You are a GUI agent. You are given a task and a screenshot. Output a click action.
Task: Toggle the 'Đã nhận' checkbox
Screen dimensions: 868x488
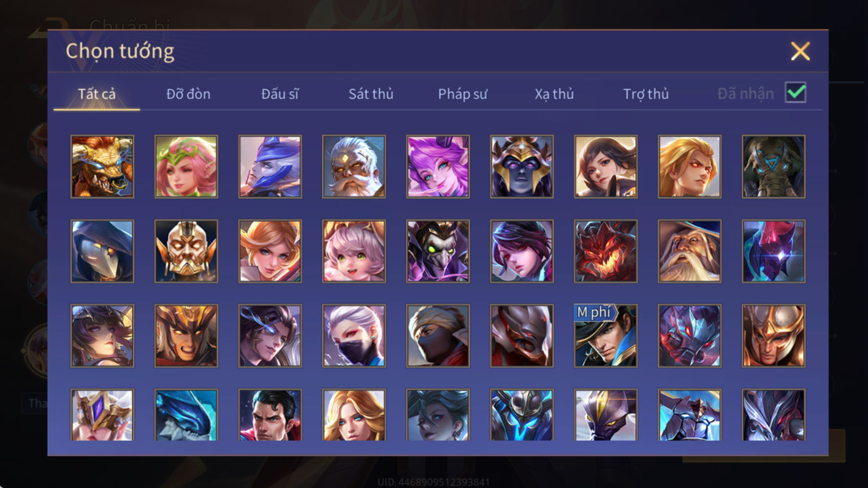click(795, 93)
